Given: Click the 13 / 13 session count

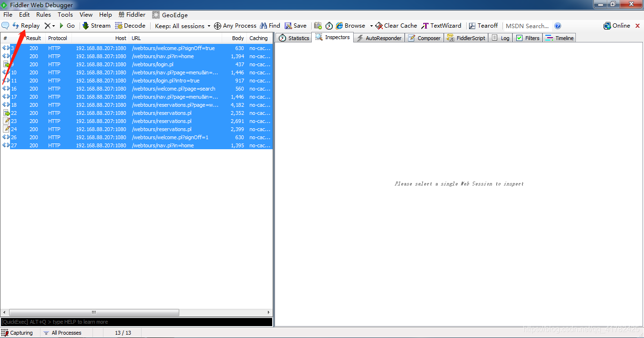Looking at the screenshot, I should coord(123,333).
